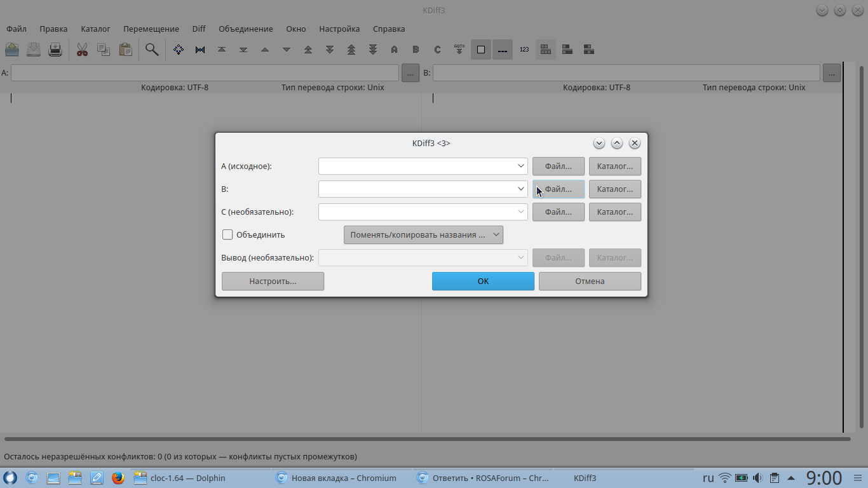Open the Объединение menu
Viewport: 868px width, 488px height.
[x=245, y=29]
